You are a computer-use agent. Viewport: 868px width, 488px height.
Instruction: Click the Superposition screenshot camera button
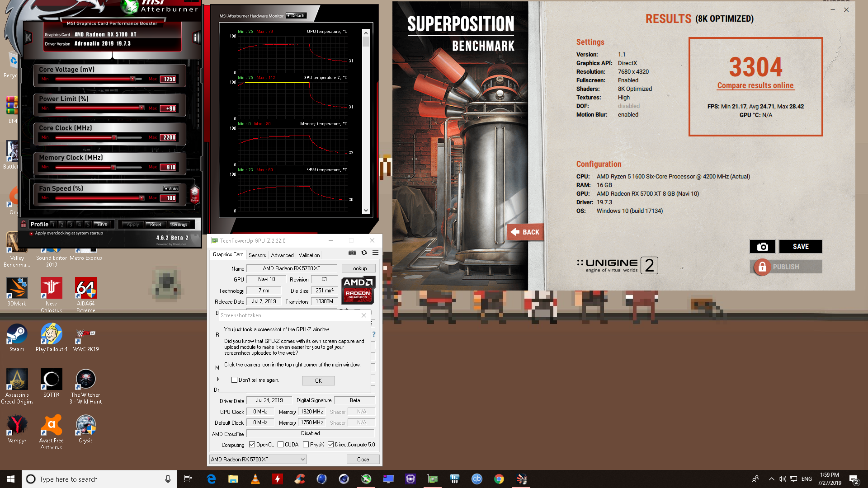(762, 246)
